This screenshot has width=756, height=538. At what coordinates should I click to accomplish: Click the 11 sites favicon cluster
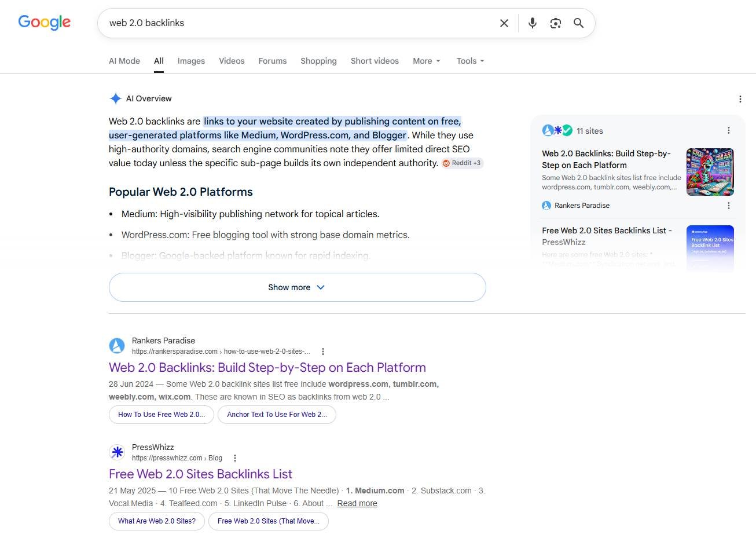pos(557,130)
